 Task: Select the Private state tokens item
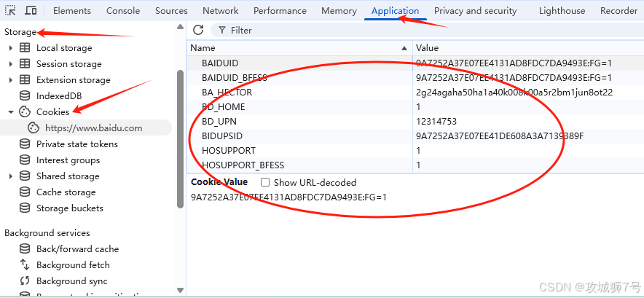(x=76, y=144)
